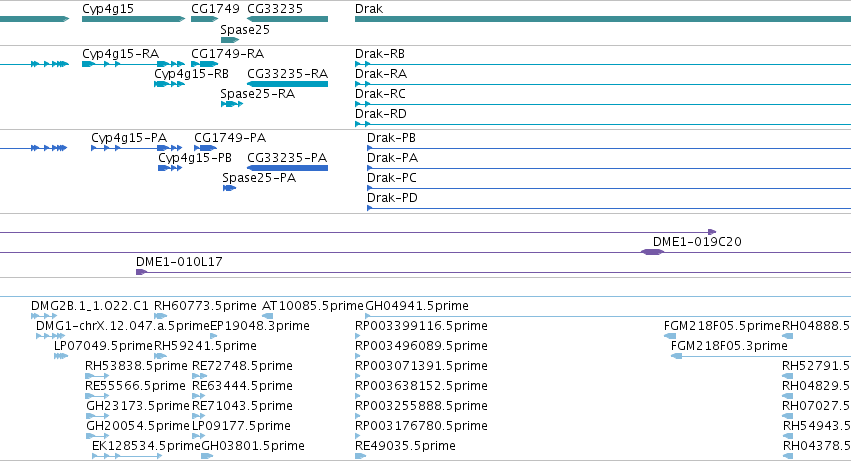Click the purple block left of DME1-019C20
This screenshot has width=851, height=461.
pyautogui.click(x=652, y=252)
